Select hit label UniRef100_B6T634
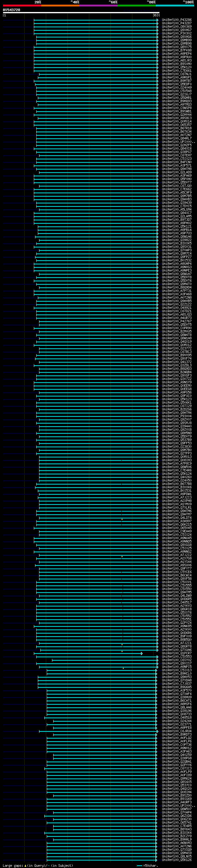Viewport: 197px width, 868px height. click(x=176, y=131)
